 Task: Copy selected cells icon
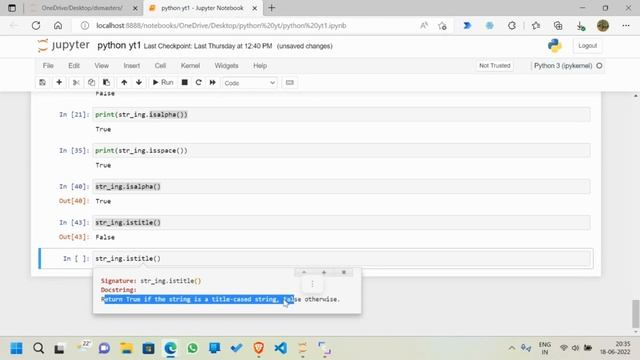[x=91, y=82]
